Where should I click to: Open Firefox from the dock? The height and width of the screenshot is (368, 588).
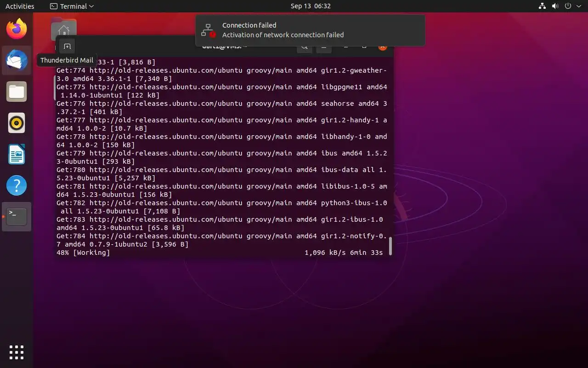point(17,29)
